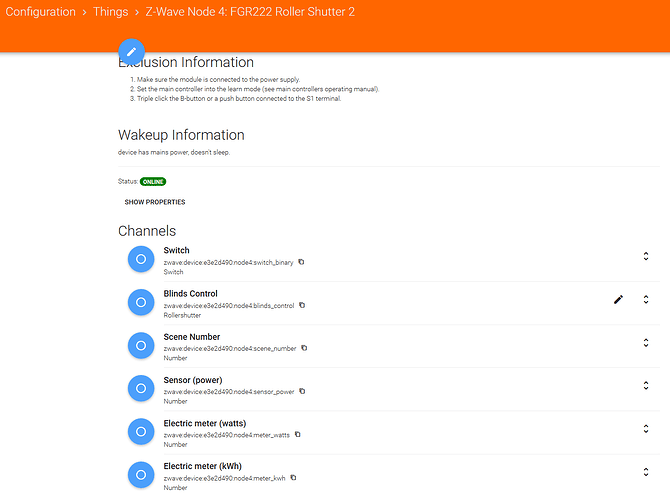Toggle the Sensor (power) channel link circle
This screenshot has height=500, width=670.
pos(141,388)
